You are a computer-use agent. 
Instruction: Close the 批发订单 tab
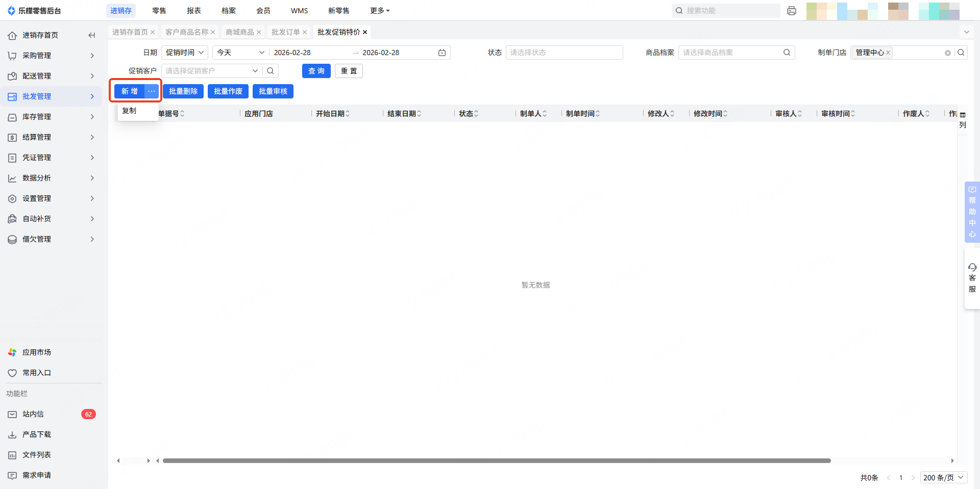305,32
